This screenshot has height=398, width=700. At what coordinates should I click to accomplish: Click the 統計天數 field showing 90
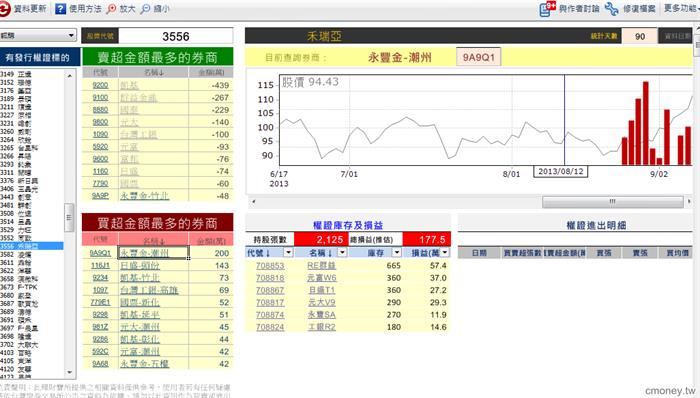point(640,36)
